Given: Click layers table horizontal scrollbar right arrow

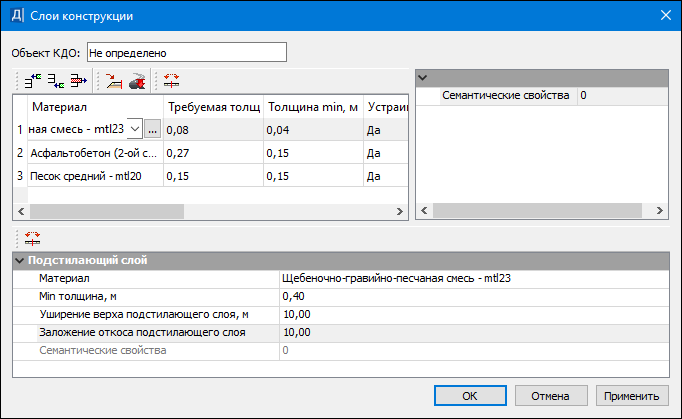Looking at the screenshot, I should point(400,211).
